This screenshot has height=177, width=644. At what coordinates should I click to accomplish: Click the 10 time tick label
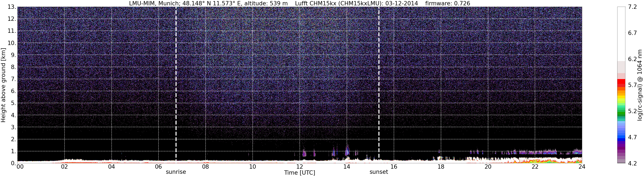point(253,167)
